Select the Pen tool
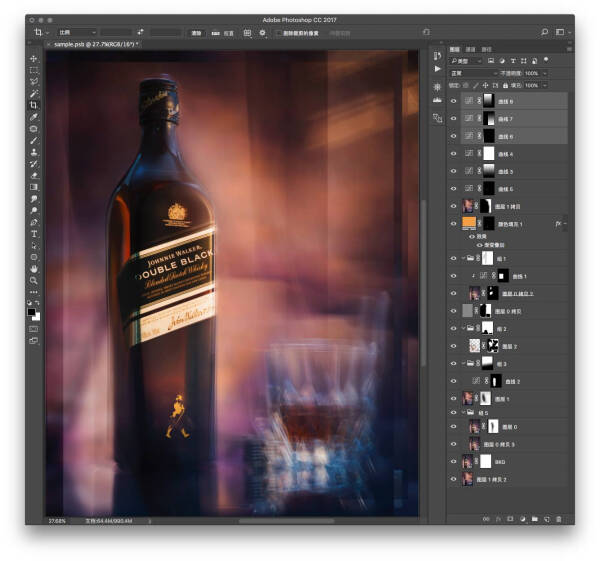Viewport: 600px width, 561px height. [34, 222]
